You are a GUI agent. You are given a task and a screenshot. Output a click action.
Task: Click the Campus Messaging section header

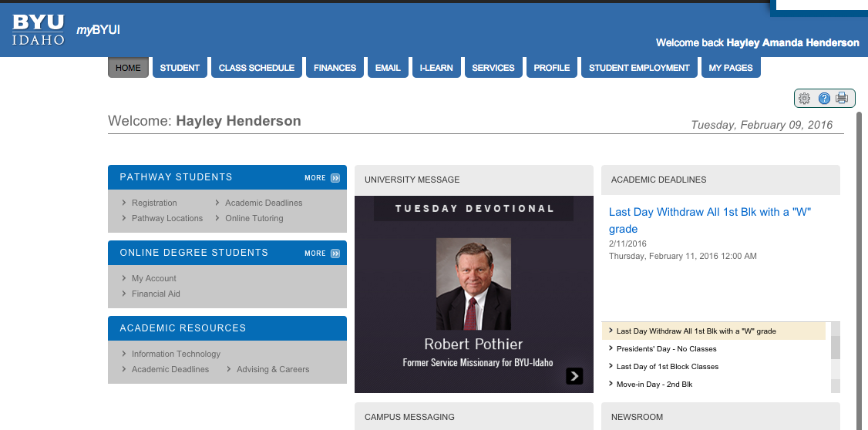[x=474, y=417]
